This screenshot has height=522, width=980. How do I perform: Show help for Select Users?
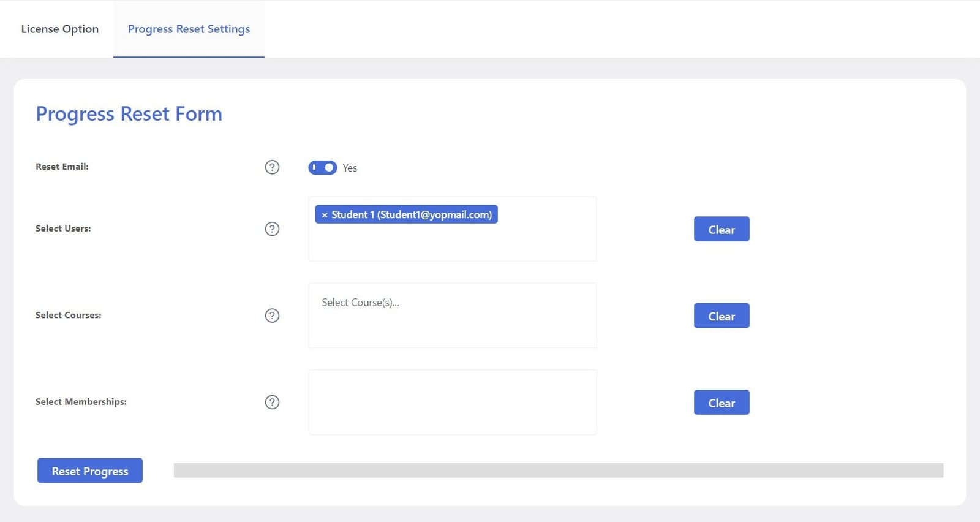(x=272, y=229)
